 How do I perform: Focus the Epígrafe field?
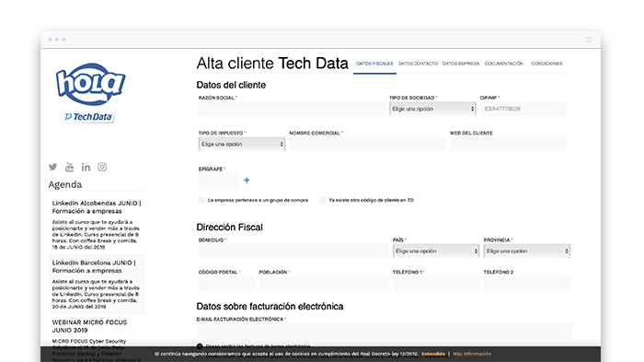point(218,181)
